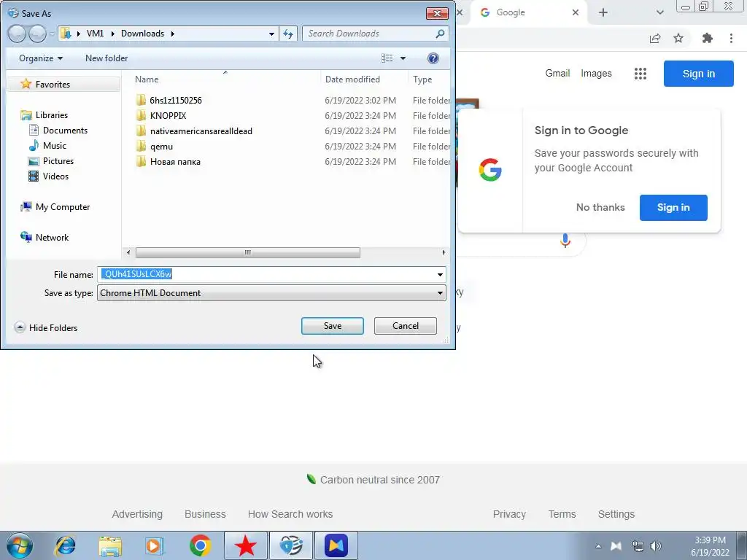Select the qemu folder
747x560 pixels.
point(161,146)
